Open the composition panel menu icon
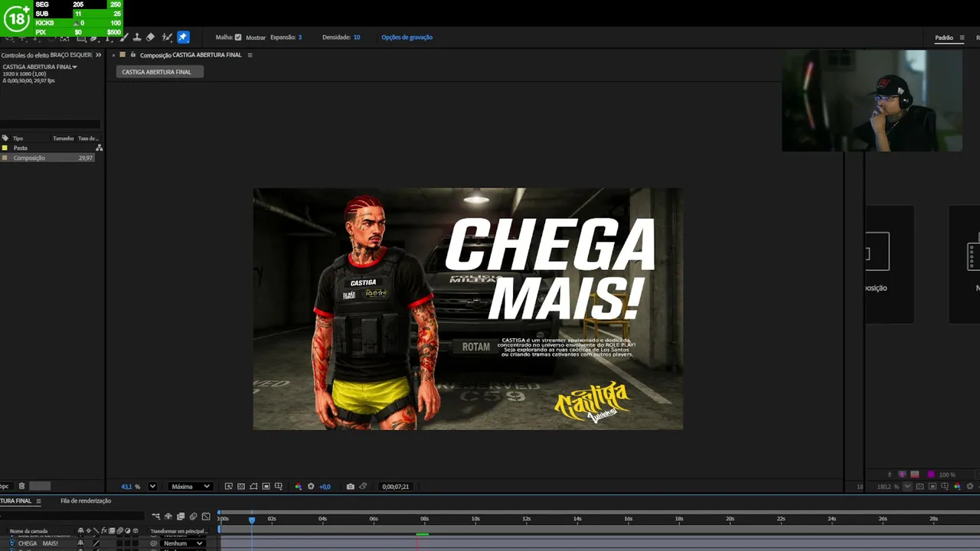Screen dimensions: 980x551 [x=250, y=55]
